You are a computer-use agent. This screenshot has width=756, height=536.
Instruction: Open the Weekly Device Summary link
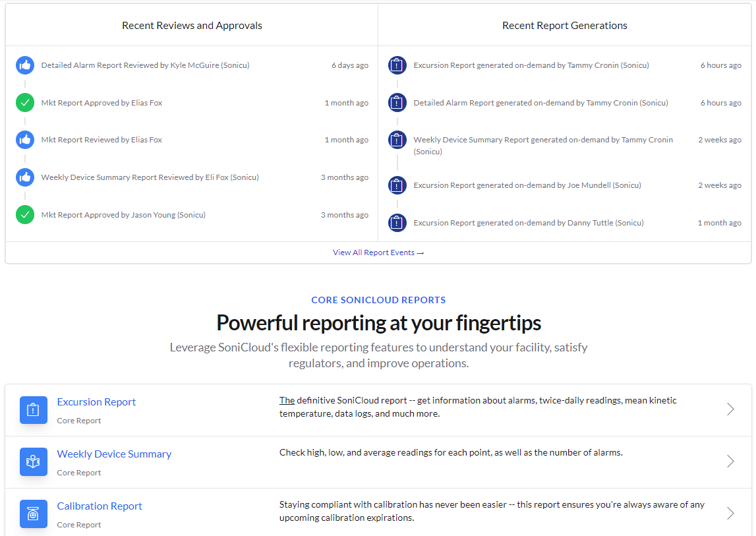click(114, 454)
